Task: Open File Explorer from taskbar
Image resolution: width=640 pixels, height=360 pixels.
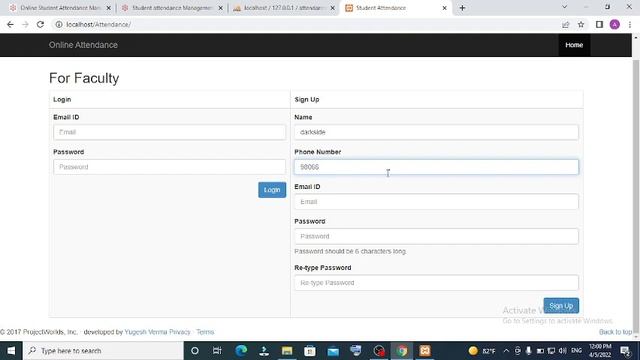Action: [287, 351]
